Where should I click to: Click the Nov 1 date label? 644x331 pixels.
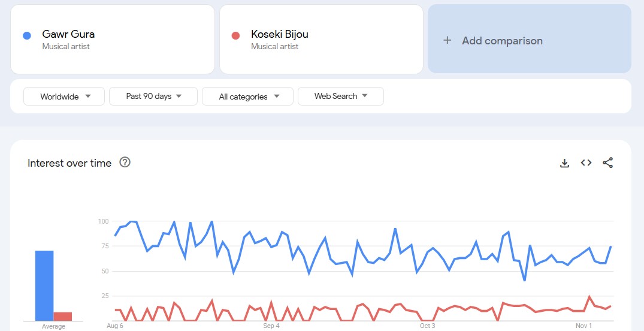pyautogui.click(x=584, y=326)
